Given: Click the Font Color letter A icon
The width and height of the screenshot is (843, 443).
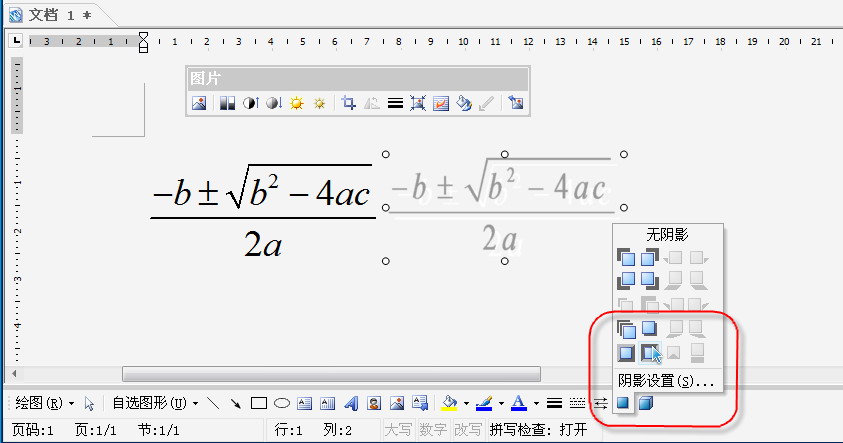Looking at the screenshot, I should pyautogui.click(x=519, y=403).
